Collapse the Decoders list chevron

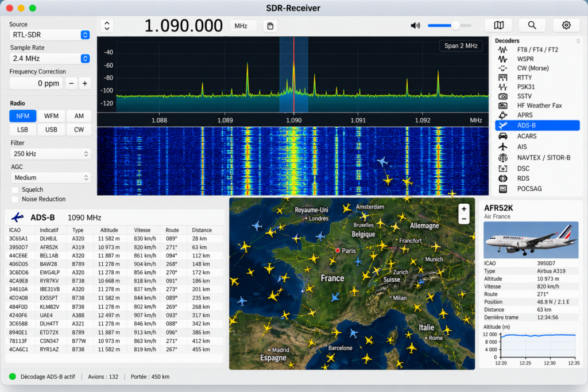578,41
